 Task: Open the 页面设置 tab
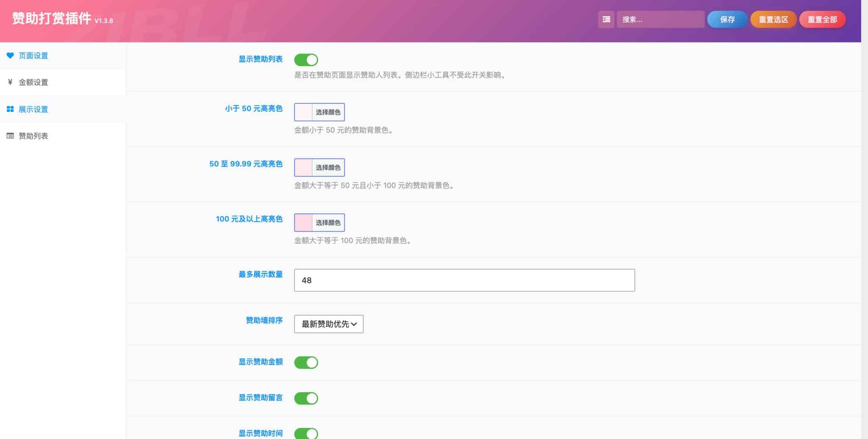pyautogui.click(x=63, y=56)
